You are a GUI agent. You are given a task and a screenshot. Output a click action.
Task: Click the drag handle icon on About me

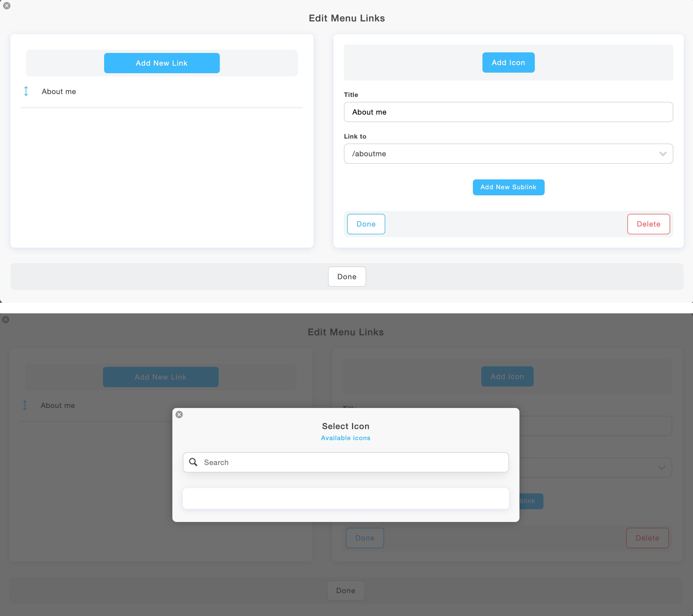(26, 91)
